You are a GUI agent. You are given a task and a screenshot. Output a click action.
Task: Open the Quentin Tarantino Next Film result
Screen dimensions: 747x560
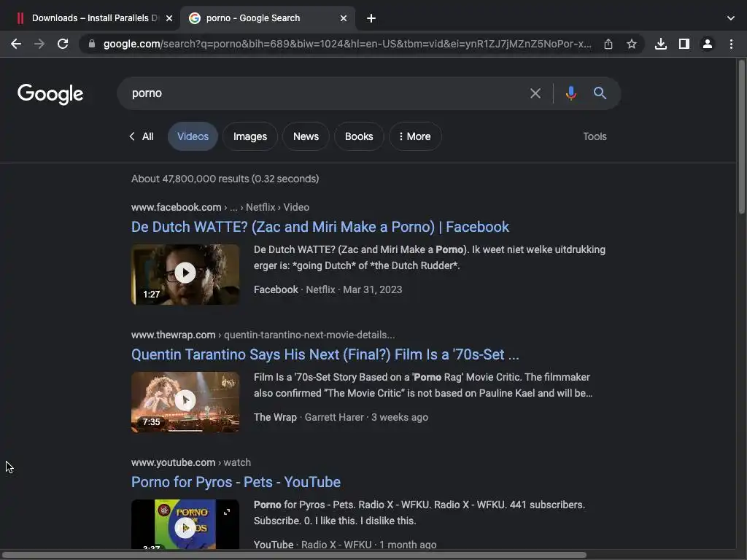click(325, 355)
